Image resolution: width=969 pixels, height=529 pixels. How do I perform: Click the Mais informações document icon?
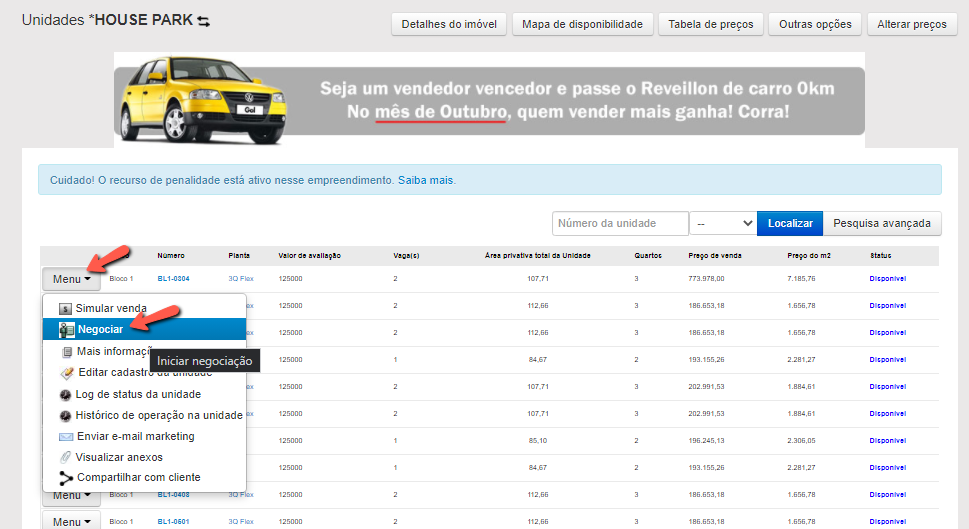[67, 352]
